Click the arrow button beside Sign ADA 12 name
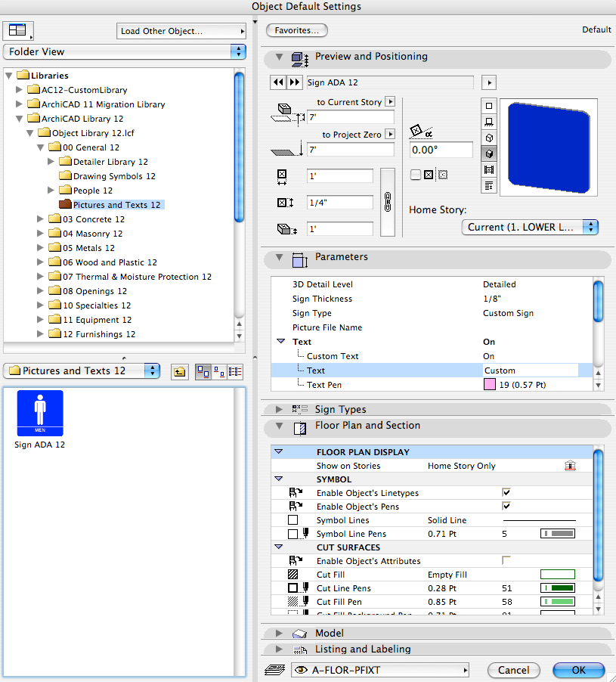This screenshot has height=682, width=616. (489, 82)
